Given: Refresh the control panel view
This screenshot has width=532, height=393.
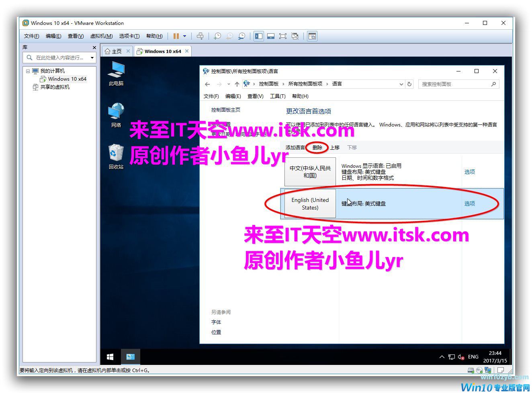Looking at the screenshot, I should coord(409,84).
